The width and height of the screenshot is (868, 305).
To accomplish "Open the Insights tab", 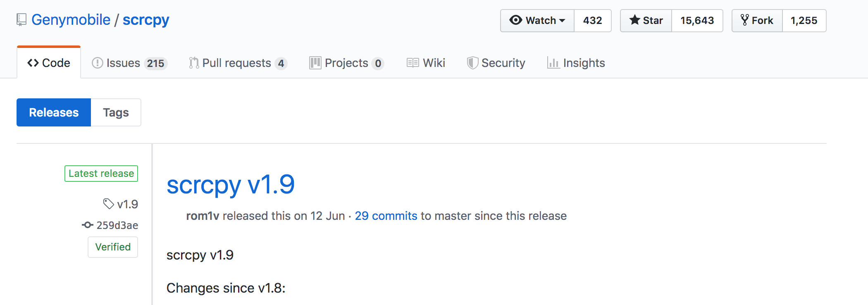I will (x=576, y=63).
